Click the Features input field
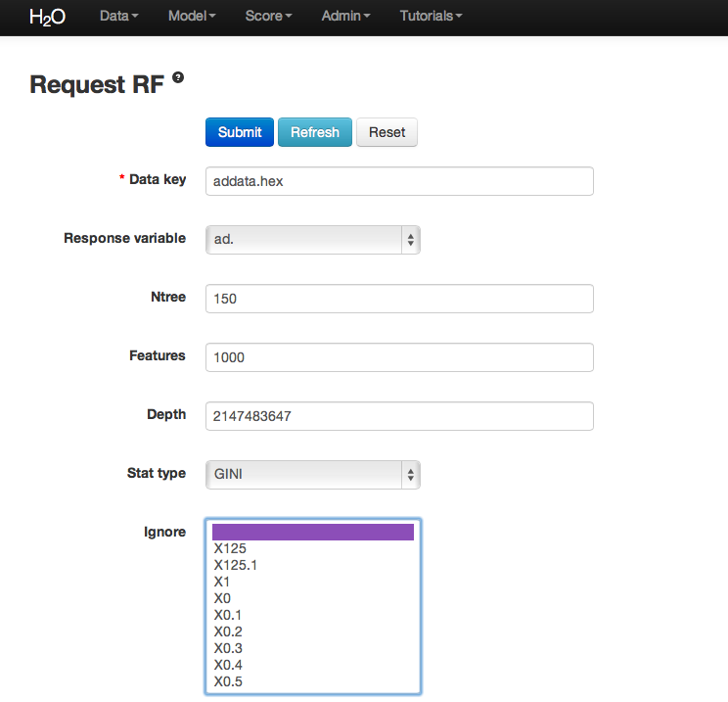The height and width of the screenshot is (702, 728). coord(399,357)
